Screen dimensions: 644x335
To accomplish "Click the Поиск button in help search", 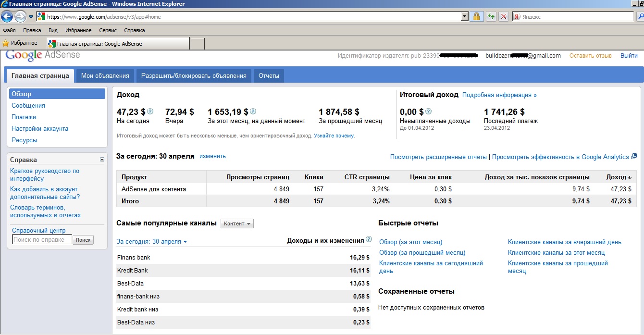I will pyautogui.click(x=83, y=240).
